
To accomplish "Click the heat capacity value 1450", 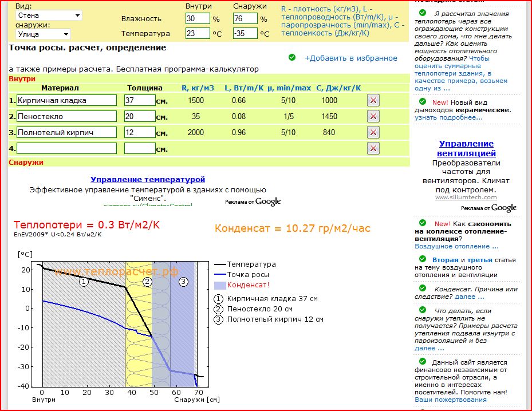I will coord(329,116).
